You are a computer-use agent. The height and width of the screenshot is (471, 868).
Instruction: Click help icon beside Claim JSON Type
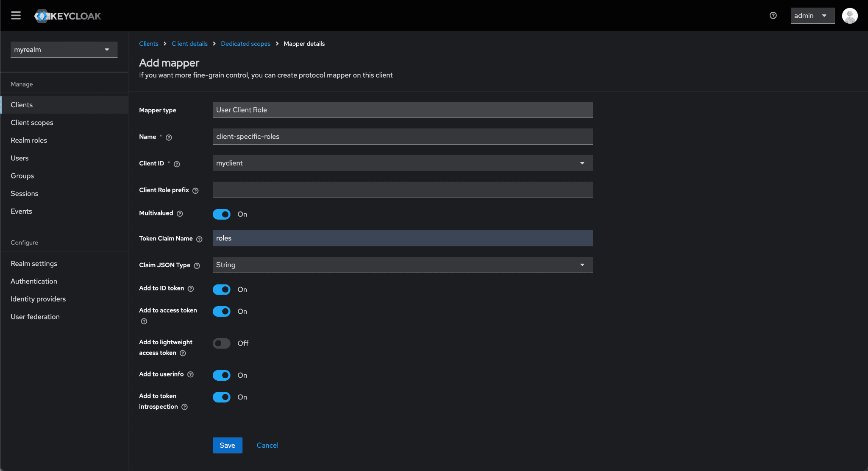(x=197, y=266)
